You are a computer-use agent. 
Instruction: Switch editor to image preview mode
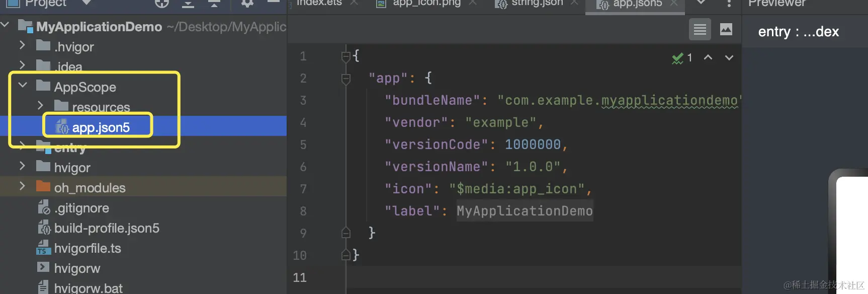pos(726,30)
